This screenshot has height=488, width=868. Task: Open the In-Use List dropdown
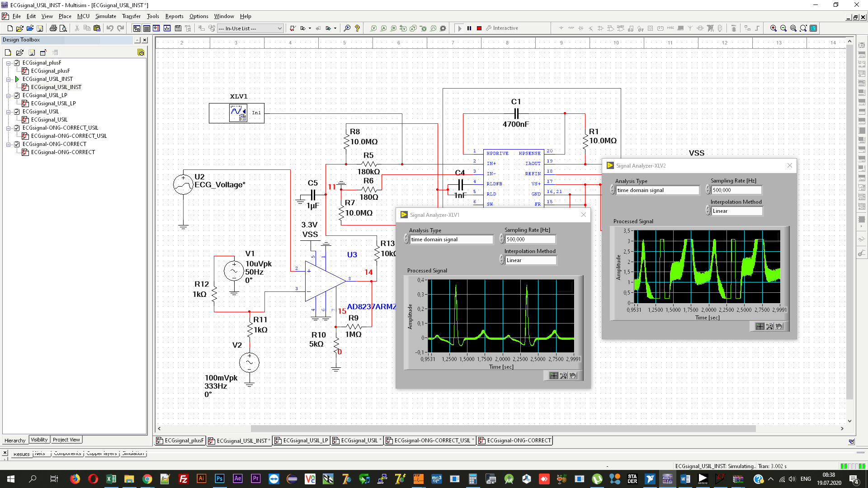250,28
